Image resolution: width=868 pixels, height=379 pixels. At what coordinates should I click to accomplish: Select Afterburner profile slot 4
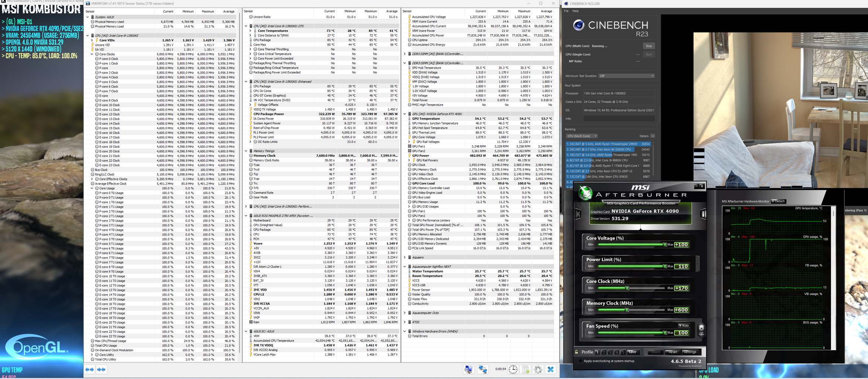tap(616, 352)
